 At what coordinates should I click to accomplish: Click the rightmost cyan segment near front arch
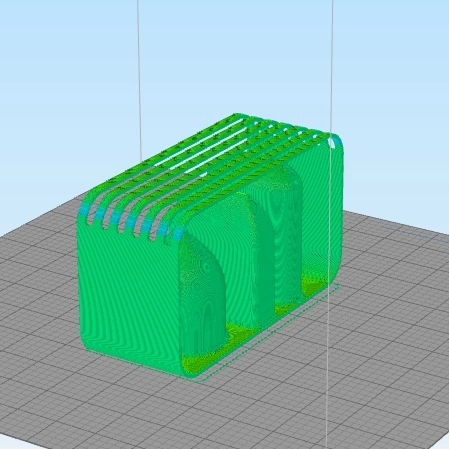(178, 232)
